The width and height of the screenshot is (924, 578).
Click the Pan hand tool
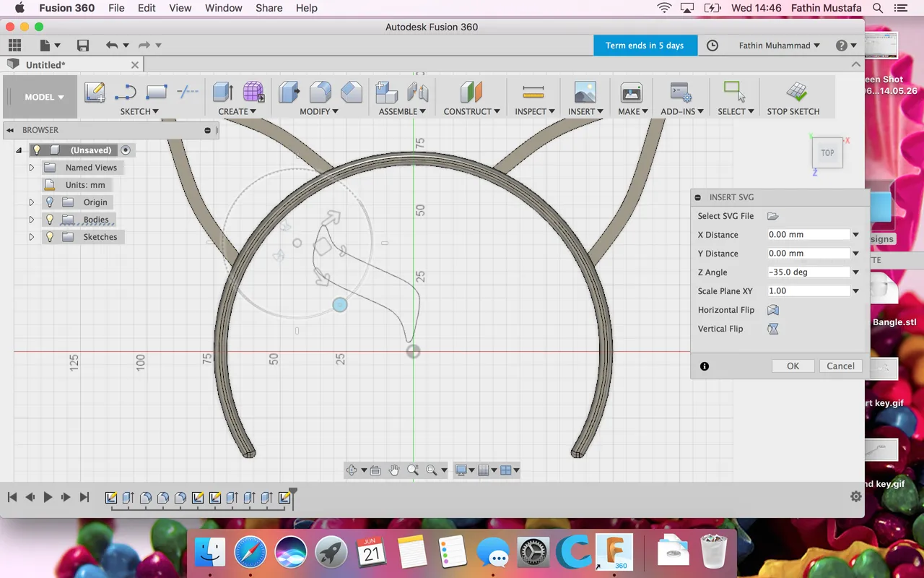pyautogui.click(x=394, y=470)
